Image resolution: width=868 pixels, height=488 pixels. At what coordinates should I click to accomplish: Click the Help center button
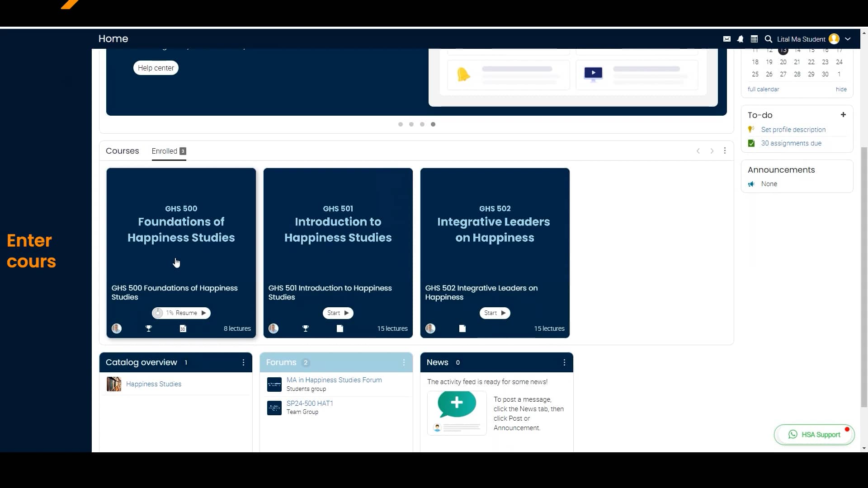point(156,68)
